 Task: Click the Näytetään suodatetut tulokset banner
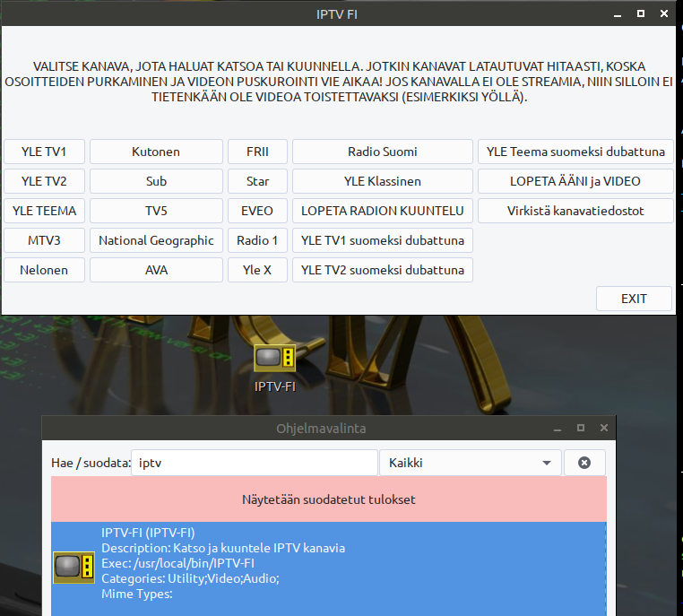click(329, 499)
